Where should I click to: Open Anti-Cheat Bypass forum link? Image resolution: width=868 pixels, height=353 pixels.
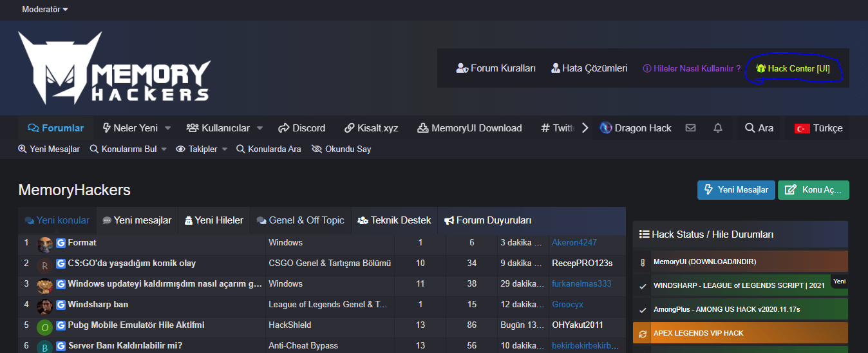303,346
